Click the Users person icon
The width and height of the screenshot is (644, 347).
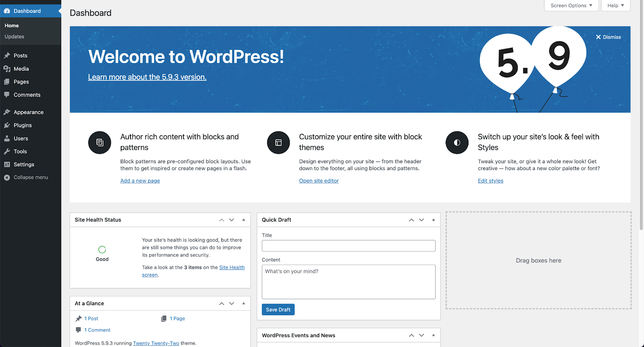(7, 138)
